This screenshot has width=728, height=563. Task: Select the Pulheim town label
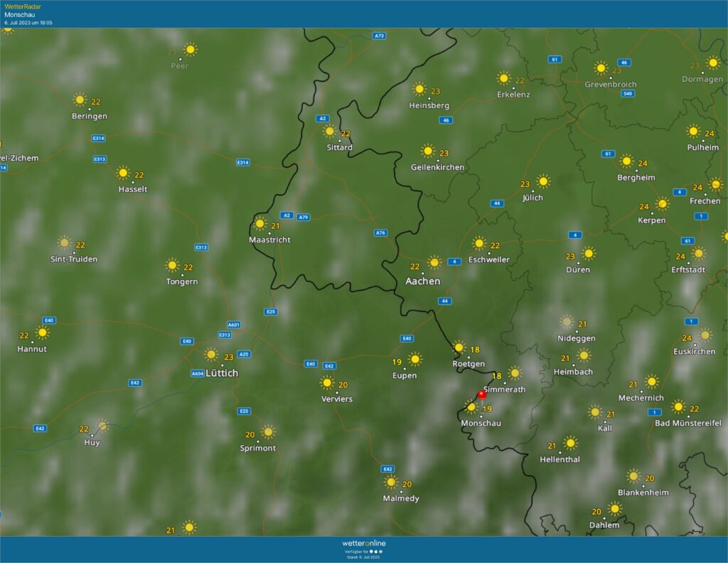[703, 148]
